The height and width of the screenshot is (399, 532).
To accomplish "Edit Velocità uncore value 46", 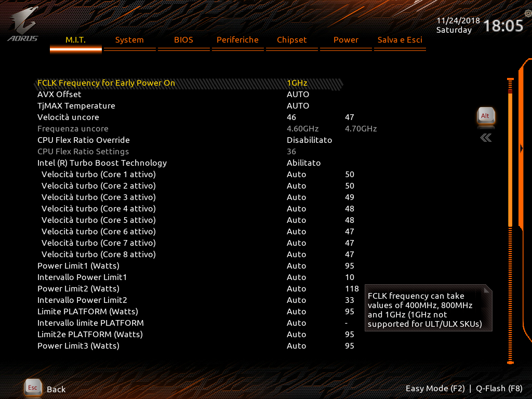I will tap(291, 117).
